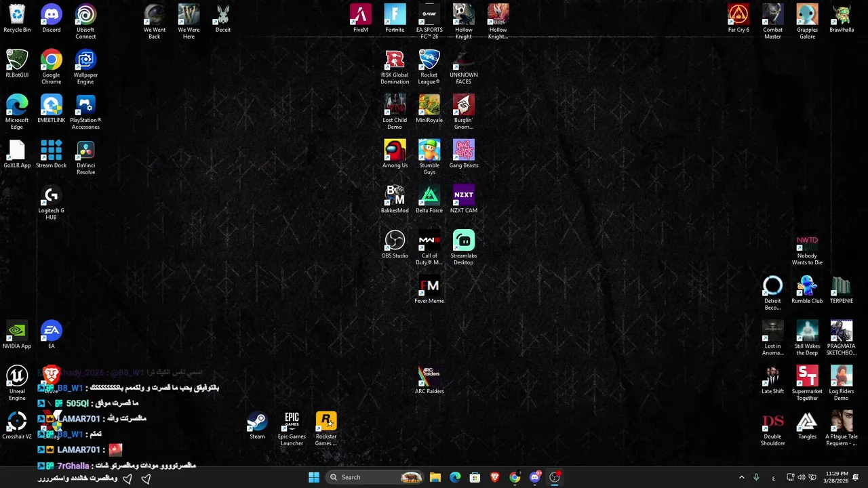Open Google Chrome desktop shortcut

coord(51,67)
